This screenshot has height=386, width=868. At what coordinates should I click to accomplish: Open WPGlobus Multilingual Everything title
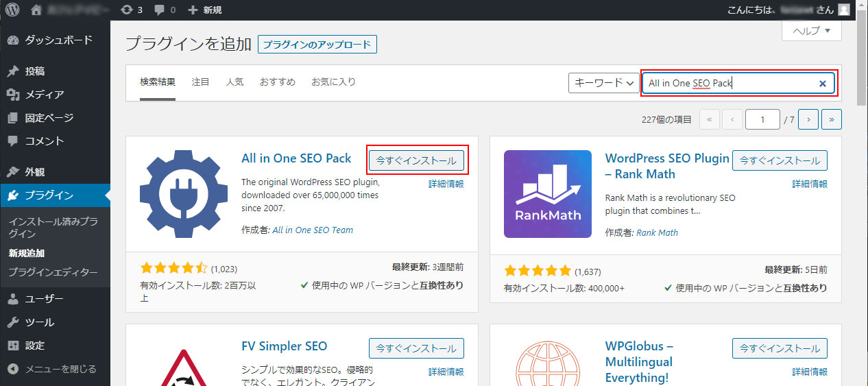pyautogui.click(x=639, y=361)
